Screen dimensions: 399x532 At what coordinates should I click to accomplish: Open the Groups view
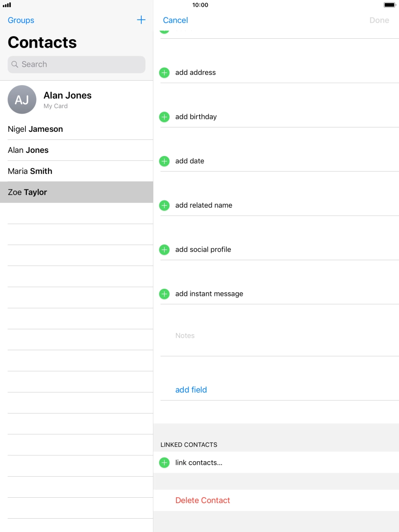point(21,20)
